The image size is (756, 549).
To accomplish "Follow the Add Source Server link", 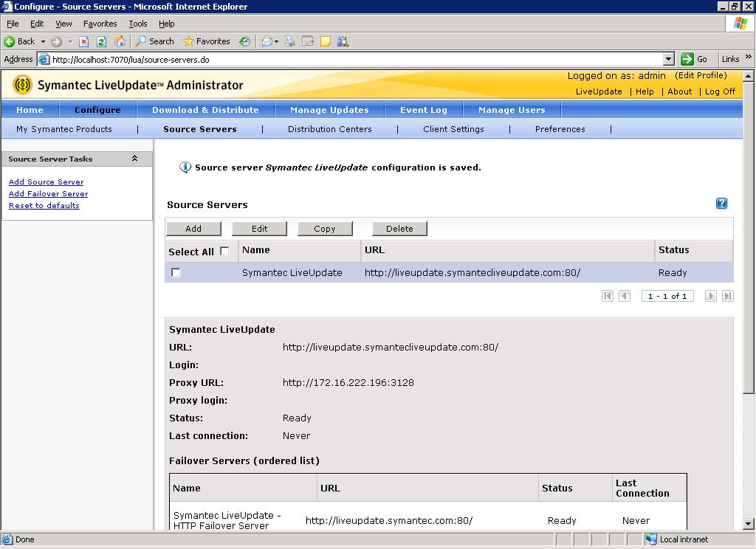I will 47,182.
